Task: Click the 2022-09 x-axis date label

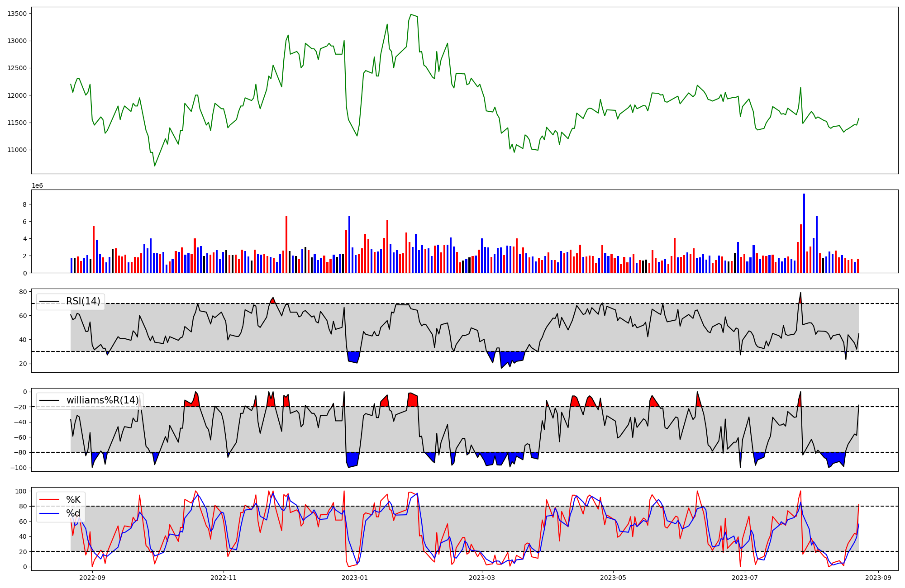Action: tap(92, 578)
